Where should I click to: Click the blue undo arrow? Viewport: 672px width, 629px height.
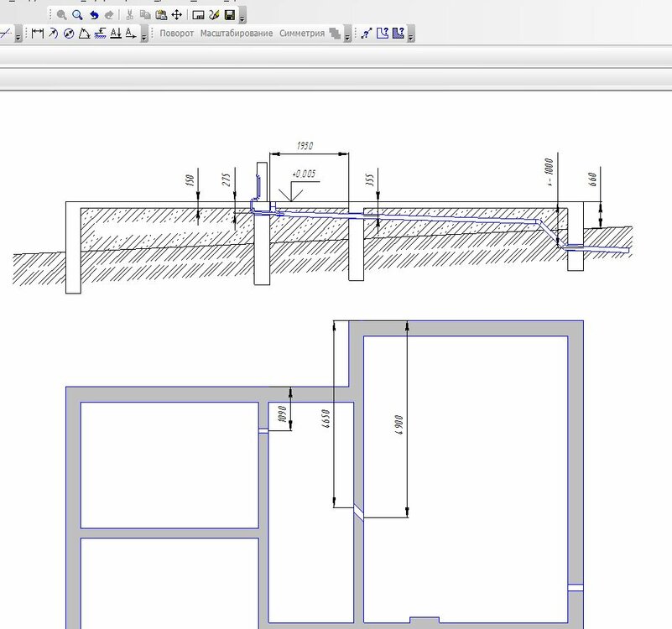(93, 15)
